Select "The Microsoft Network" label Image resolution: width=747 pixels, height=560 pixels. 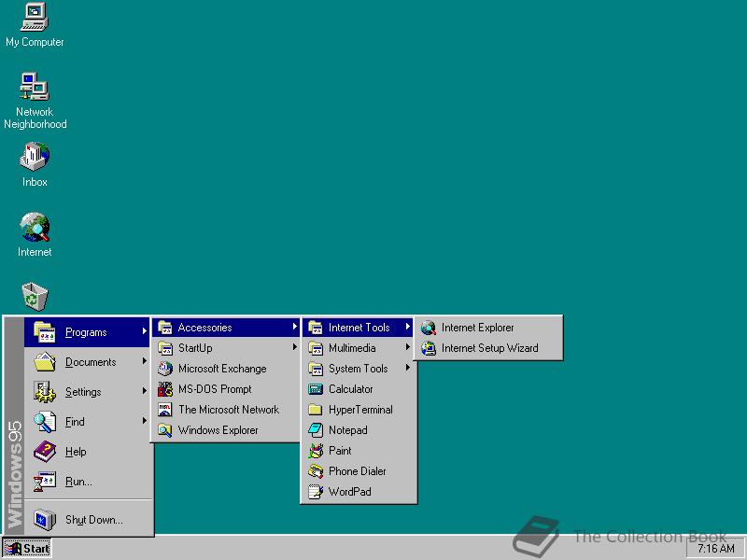point(229,410)
